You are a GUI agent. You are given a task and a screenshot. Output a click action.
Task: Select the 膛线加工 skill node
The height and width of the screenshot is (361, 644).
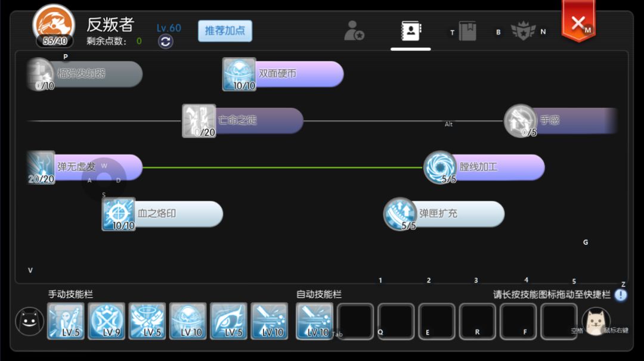pyautogui.click(x=439, y=167)
